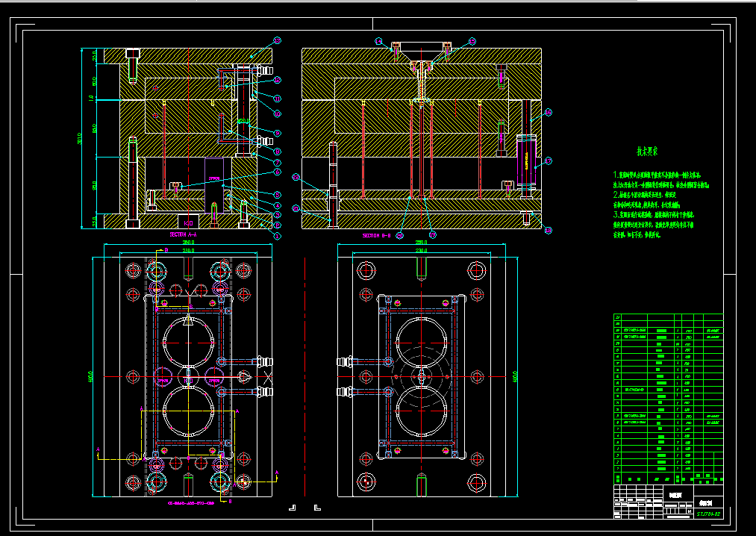The width and height of the screenshot is (756, 536).
Task: Select part balloon 14 near sprue bushing
Action: tap(378, 42)
